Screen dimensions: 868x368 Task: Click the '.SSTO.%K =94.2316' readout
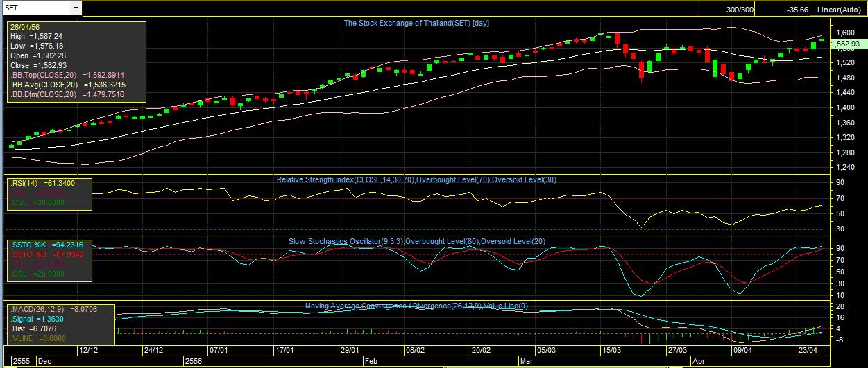46,245
